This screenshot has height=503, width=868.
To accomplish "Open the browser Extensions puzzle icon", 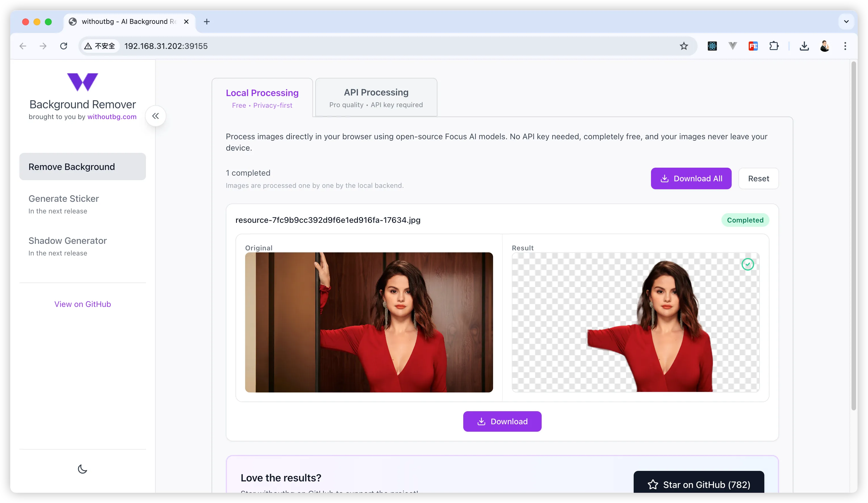I will pos(774,46).
